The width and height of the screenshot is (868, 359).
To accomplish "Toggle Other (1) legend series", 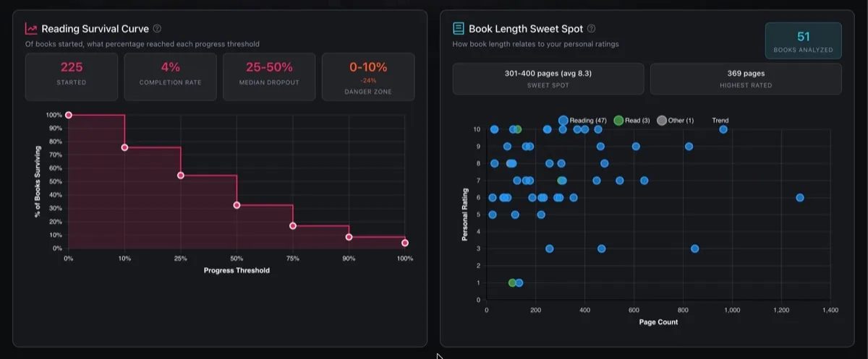I will click(675, 121).
